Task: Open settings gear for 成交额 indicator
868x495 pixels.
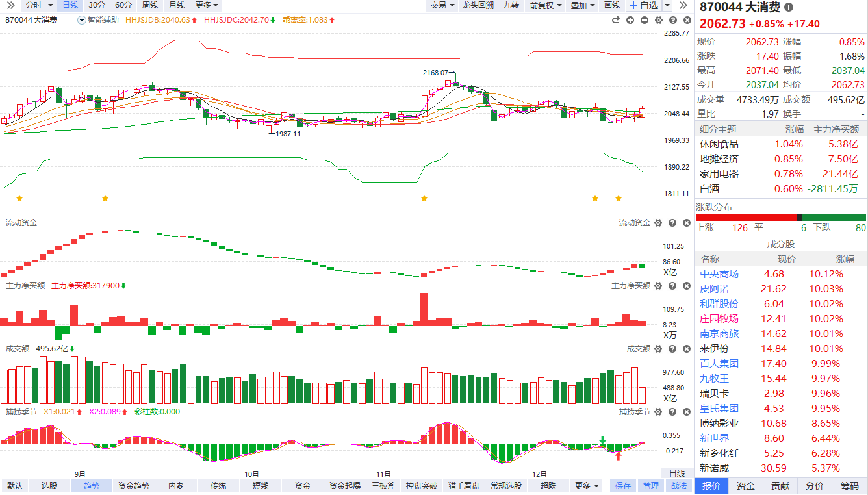Action: click(658, 349)
